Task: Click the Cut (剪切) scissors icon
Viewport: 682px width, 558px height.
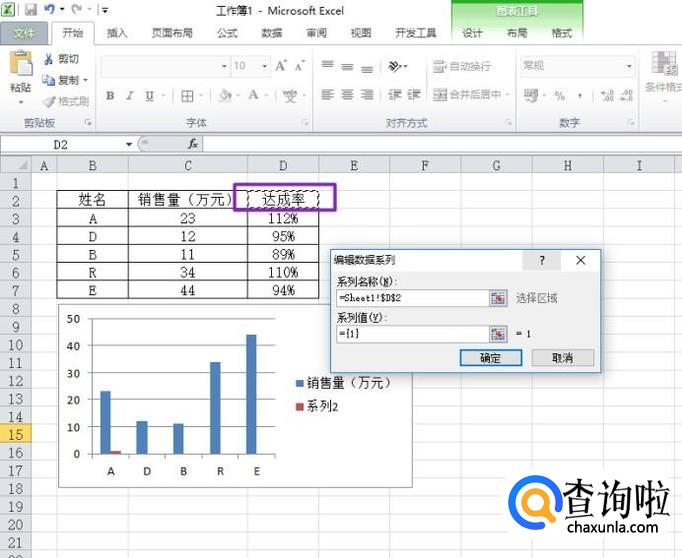Action: point(48,59)
